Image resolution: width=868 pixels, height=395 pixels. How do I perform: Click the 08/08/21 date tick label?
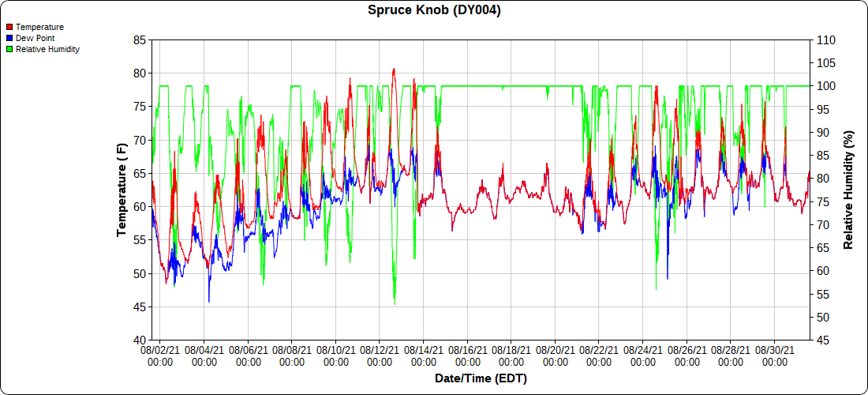tap(292, 350)
